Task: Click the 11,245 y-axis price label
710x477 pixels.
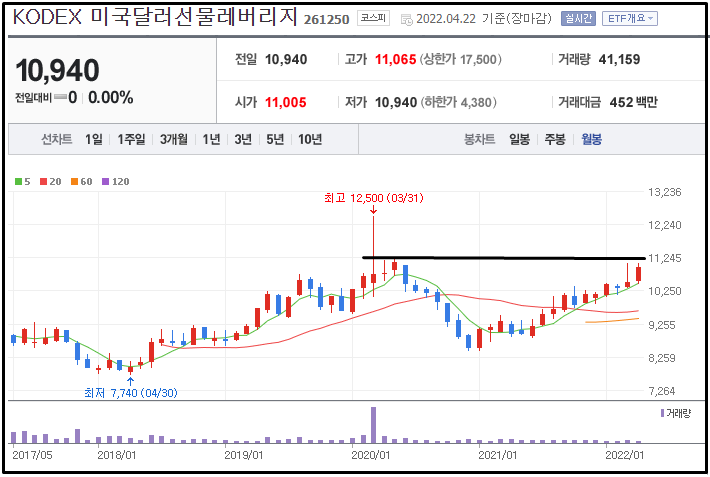Action: pos(665,258)
